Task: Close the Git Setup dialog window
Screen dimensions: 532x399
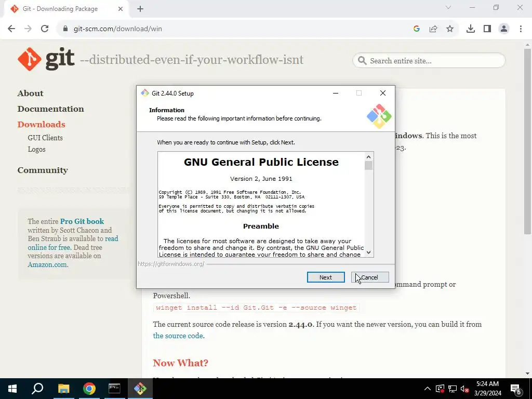Action: (x=383, y=93)
